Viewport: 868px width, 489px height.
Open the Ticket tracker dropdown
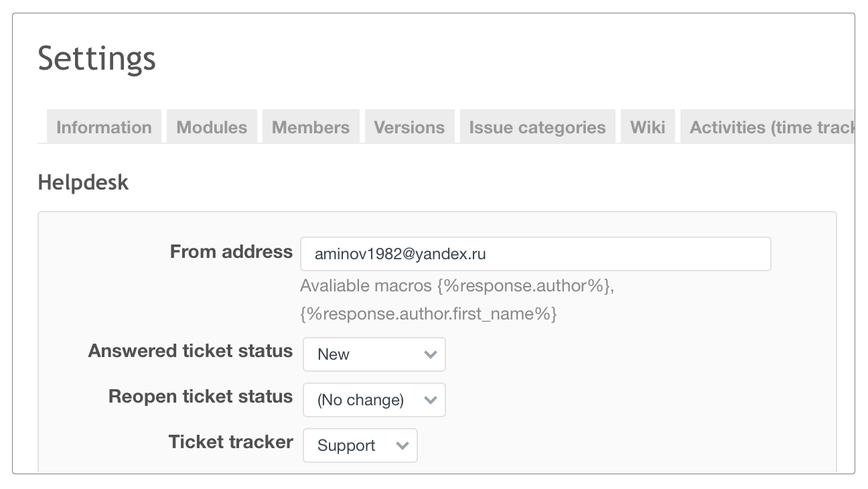pyautogui.click(x=360, y=445)
